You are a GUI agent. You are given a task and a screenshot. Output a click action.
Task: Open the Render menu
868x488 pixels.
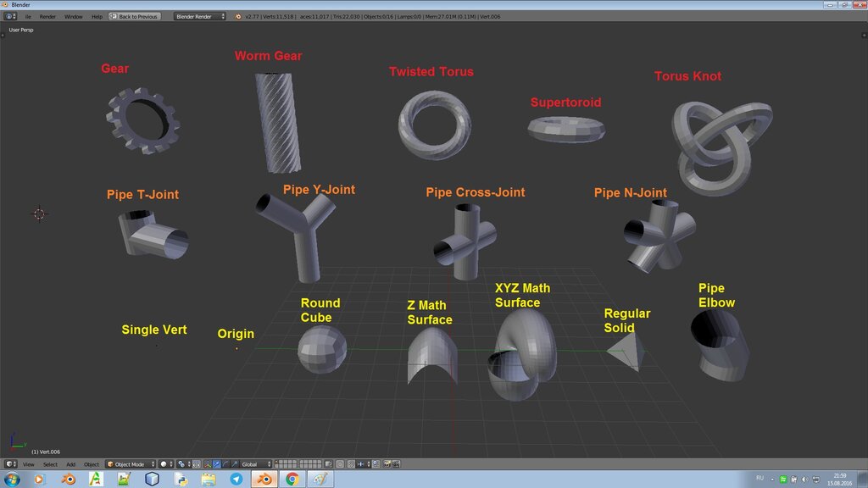point(47,17)
